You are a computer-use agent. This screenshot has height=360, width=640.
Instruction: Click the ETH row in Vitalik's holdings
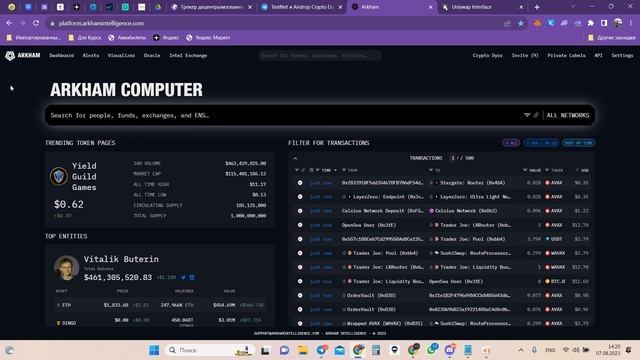[160, 305]
